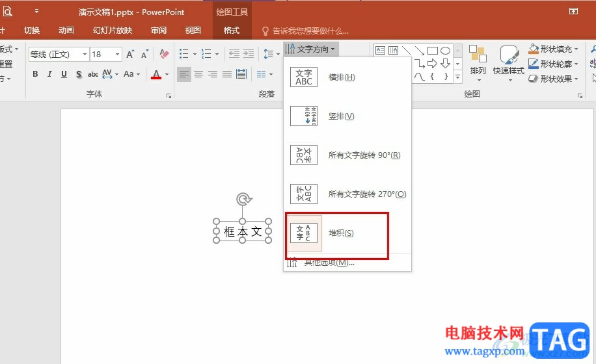The height and width of the screenshot is (364, 596).
Task: Open 形状填充 shape fill
Action: 554,49
